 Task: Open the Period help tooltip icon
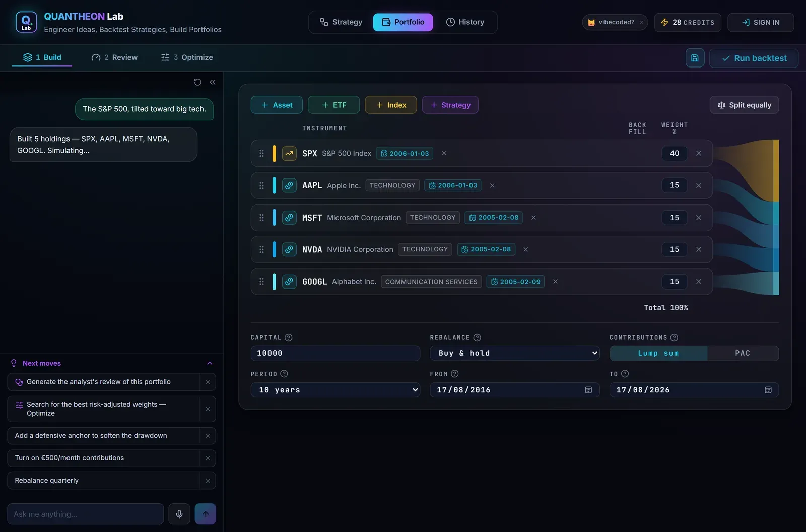pyautogui.click(x=284, y=374)
